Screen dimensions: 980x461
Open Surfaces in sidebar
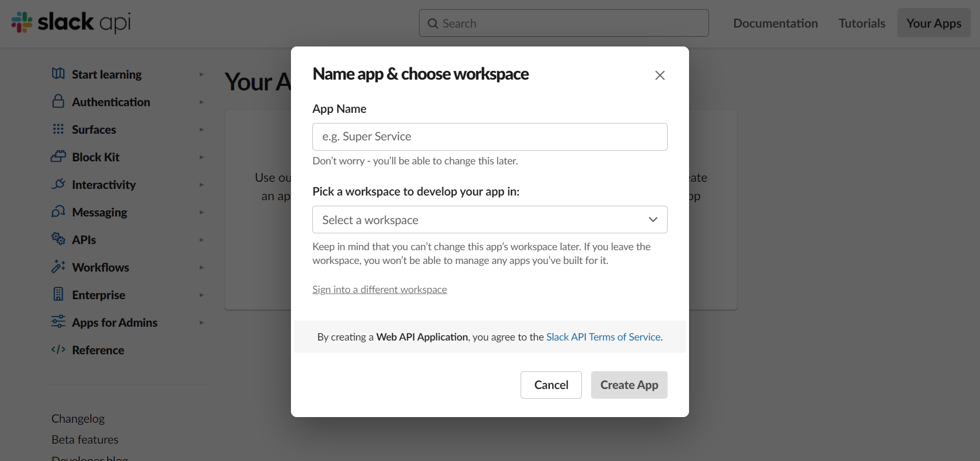(x=94, y=130)
